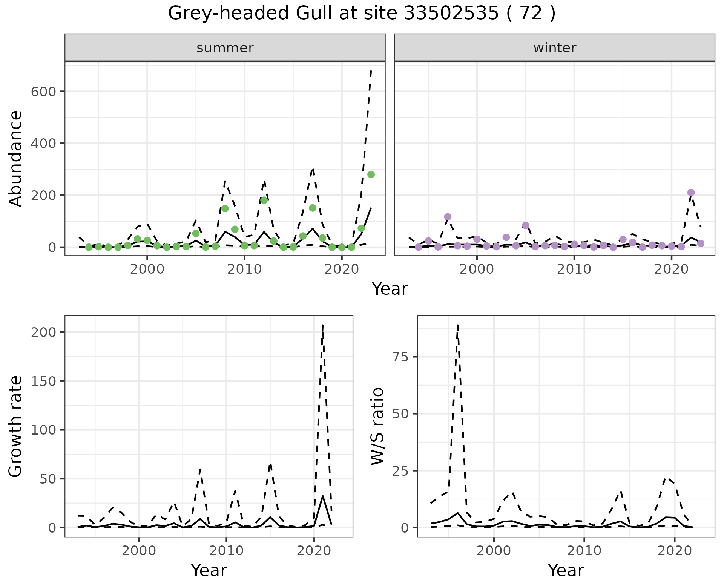
Task: Click the tallest dashed peak in growth rate plot
Action: 323,325
